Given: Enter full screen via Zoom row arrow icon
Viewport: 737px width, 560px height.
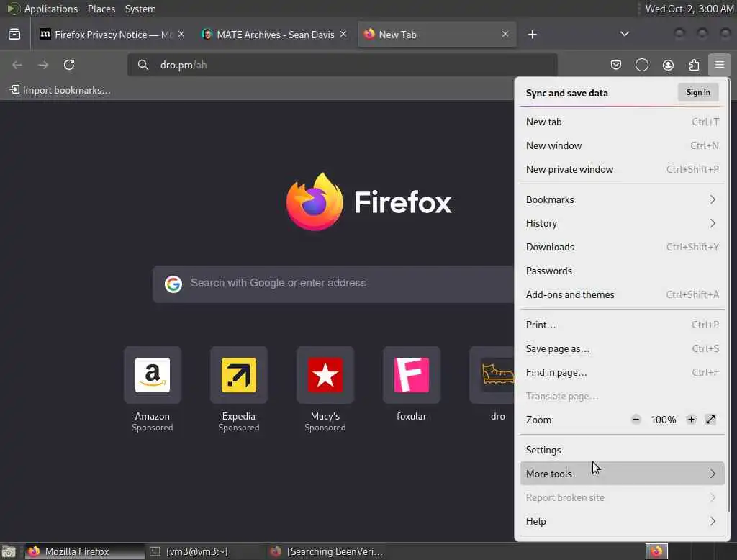Looking at the screenshot, I should [x=710, y=420].
